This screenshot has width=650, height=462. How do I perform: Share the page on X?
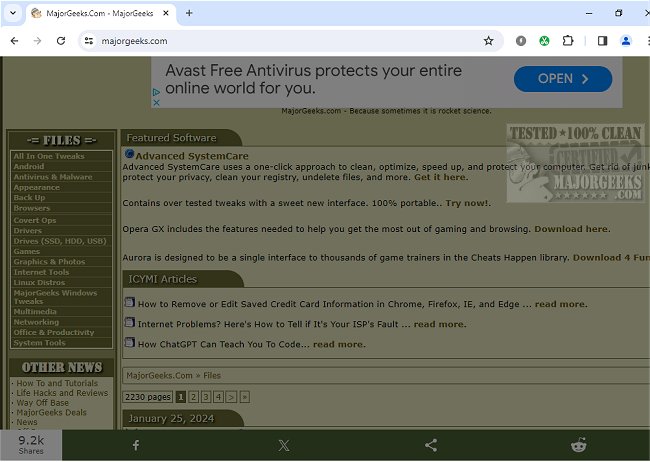coord(284,445)
